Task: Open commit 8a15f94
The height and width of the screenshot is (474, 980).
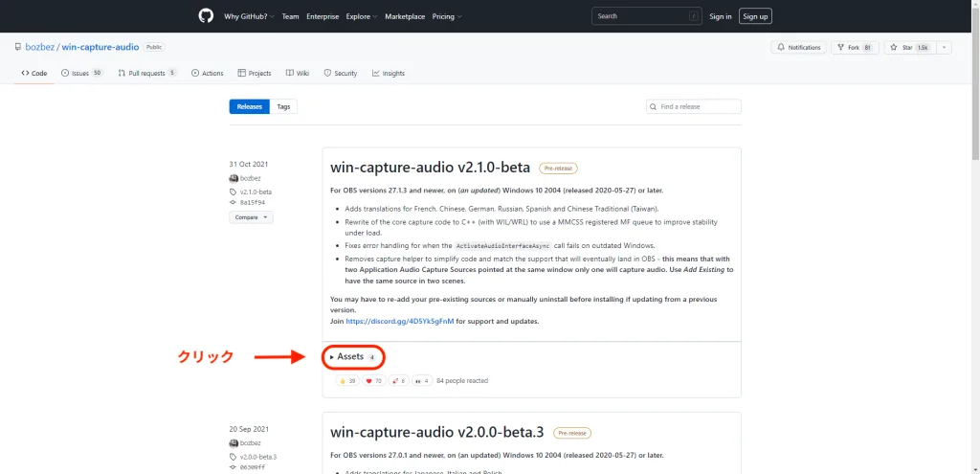Action: pos(253,203)
